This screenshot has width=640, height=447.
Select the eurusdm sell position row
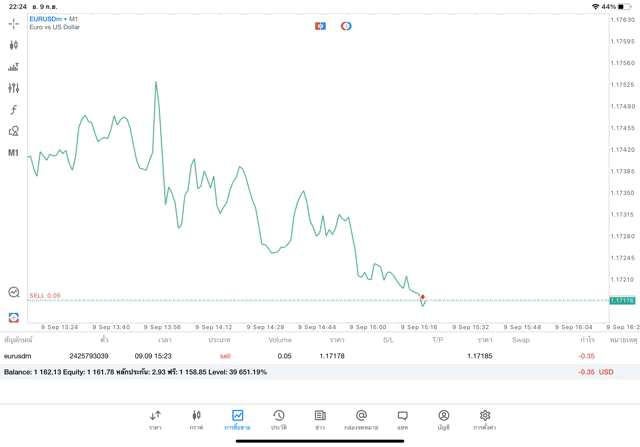click(x=300, y=356)
